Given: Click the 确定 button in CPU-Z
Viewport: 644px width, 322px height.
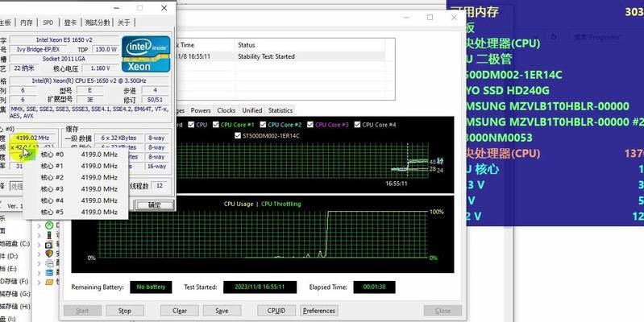Looking at the screenshot, I should tap(155, 205).
